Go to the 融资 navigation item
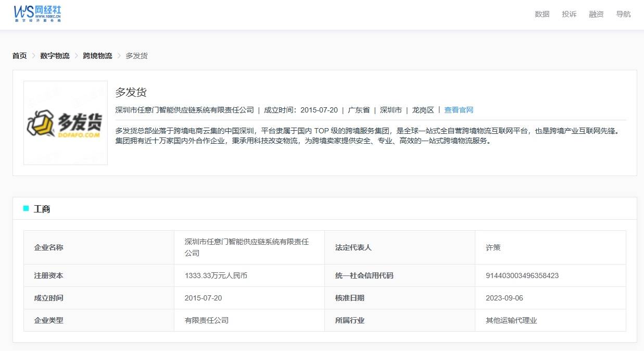 (596, 14)
